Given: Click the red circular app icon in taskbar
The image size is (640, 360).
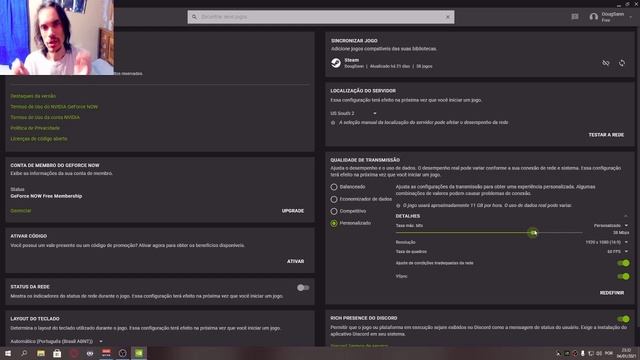Looking at the screenshot, I should click(x=74, y=353).
